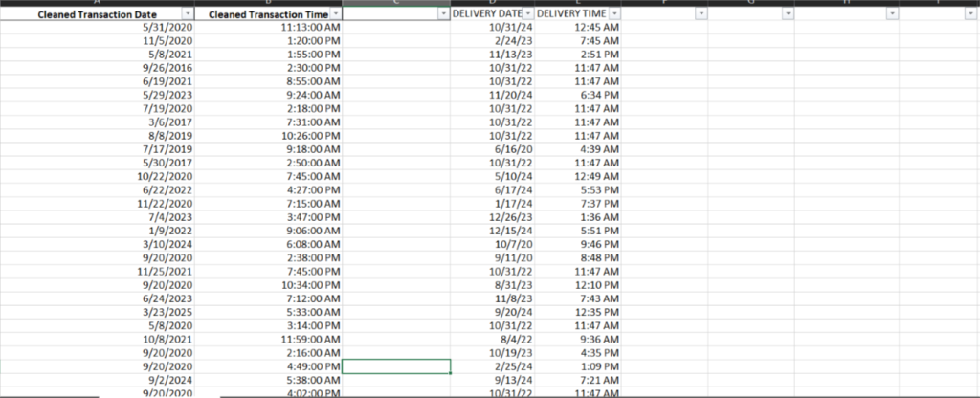
Task: Click the 11/20/24 delivery date cell
Action: click(x=493, y=95)
